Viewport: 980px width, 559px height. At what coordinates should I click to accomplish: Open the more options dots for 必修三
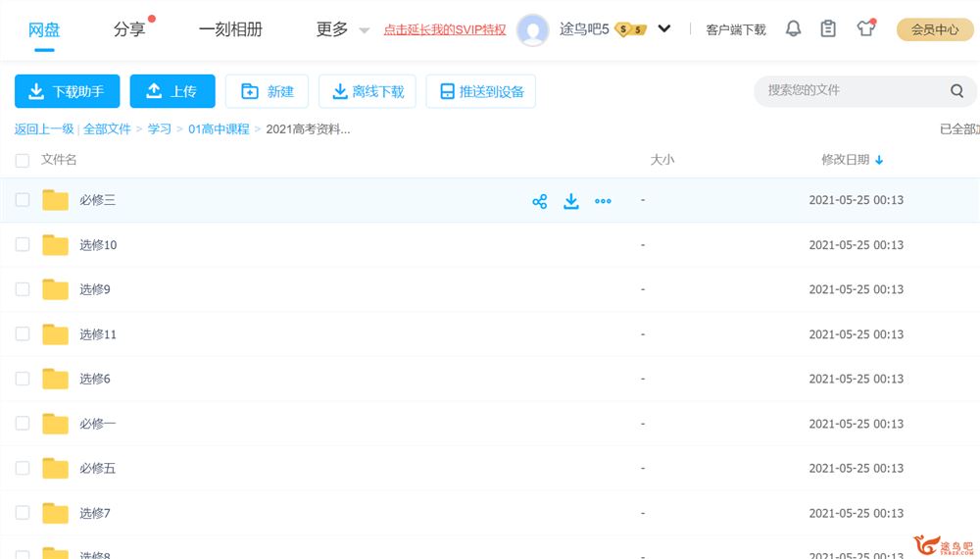[603, 201]
